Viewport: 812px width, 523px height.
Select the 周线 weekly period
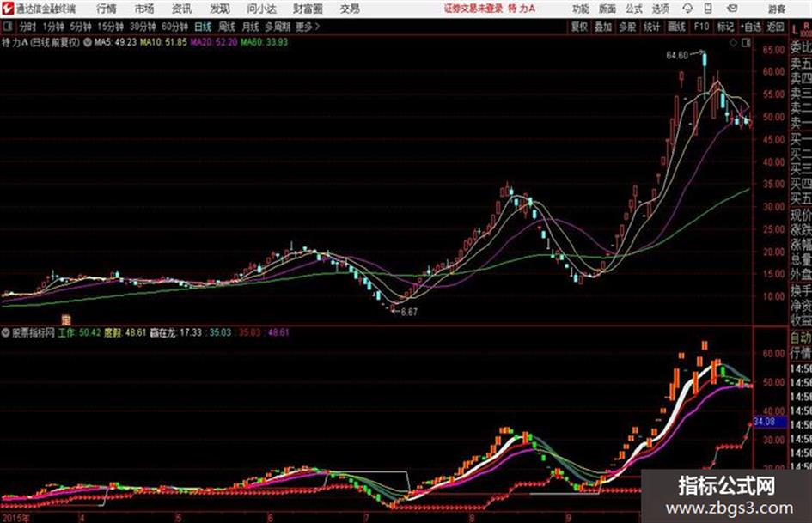227,27
